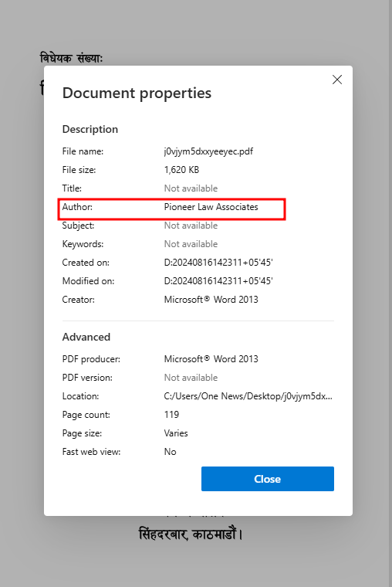Close Document properties with the X icon
The width and height of the screenshot is (392, 587).
[x=337, y=80]
